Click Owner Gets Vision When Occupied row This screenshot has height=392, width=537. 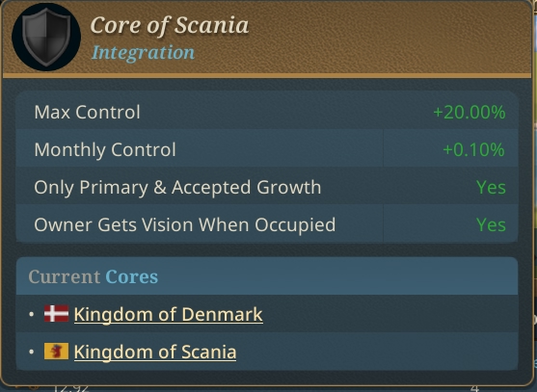[267, 224]
